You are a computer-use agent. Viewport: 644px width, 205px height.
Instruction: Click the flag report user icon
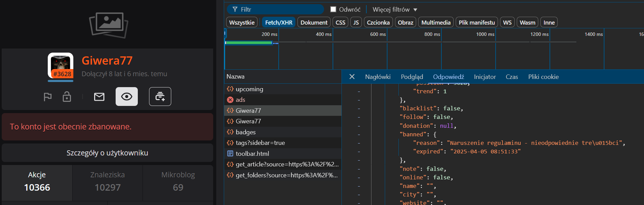click(x=48, y=97)
